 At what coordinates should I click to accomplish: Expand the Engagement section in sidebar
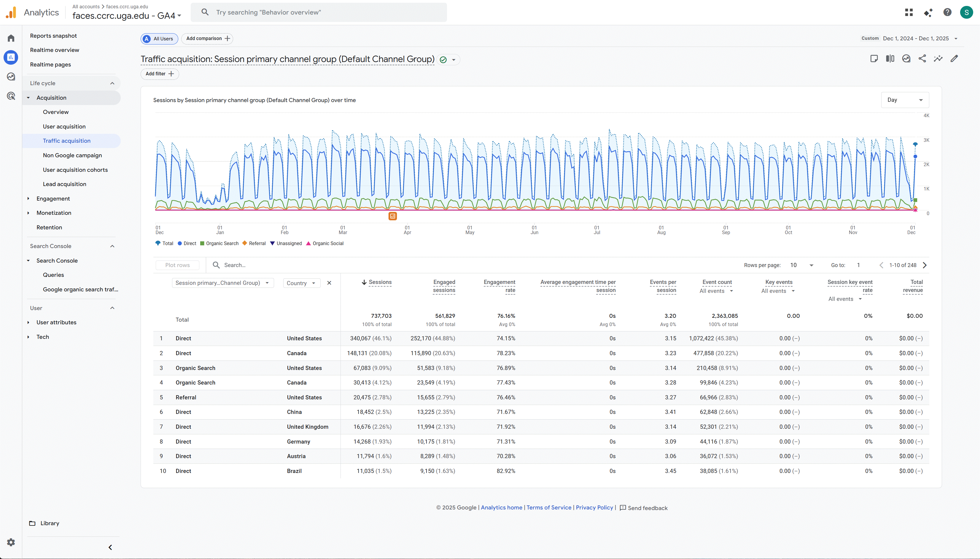coord(53,198)
